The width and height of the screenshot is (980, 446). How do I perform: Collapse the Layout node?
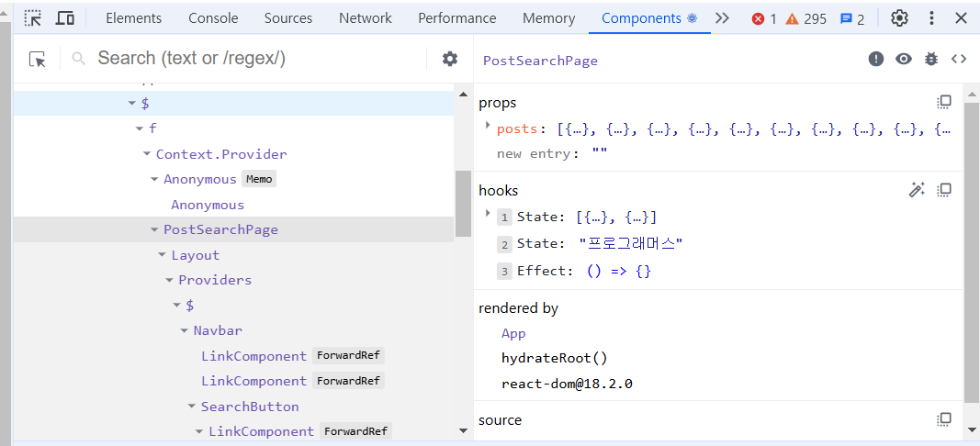[x=162, y=255]
